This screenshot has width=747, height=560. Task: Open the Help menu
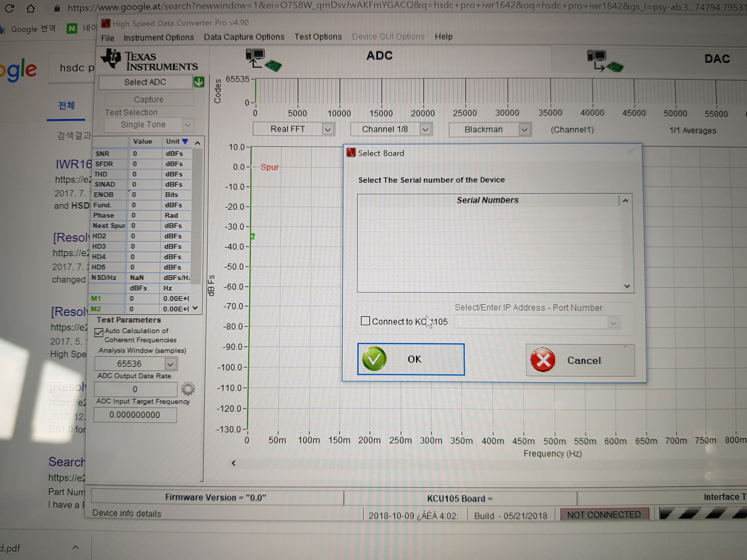click(444, 37)
